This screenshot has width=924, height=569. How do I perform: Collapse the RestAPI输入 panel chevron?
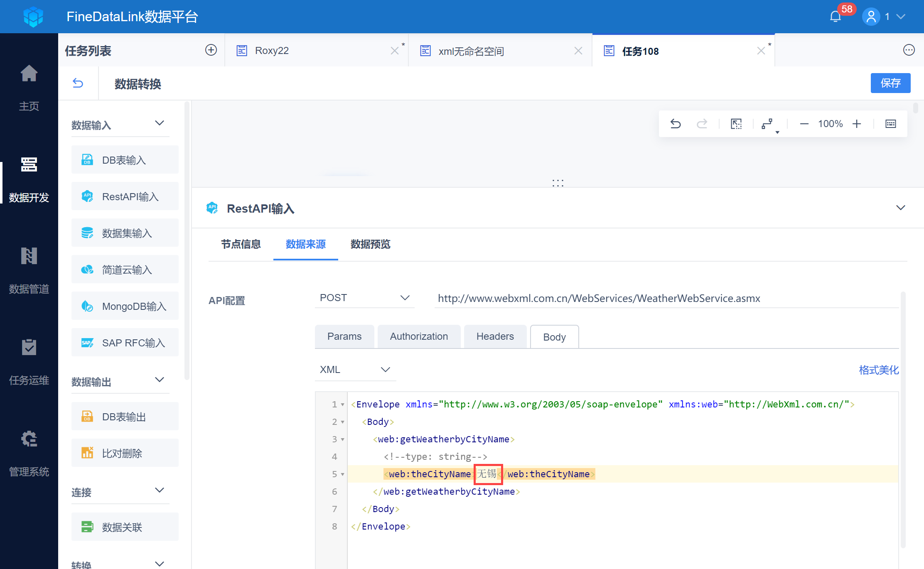click(901, 208)
